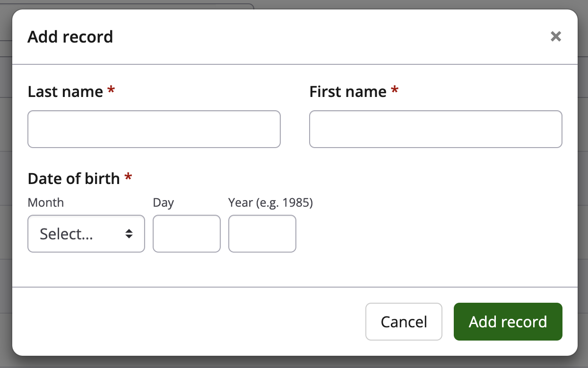
Task: Click the Day input box
Action: (186, 234)
